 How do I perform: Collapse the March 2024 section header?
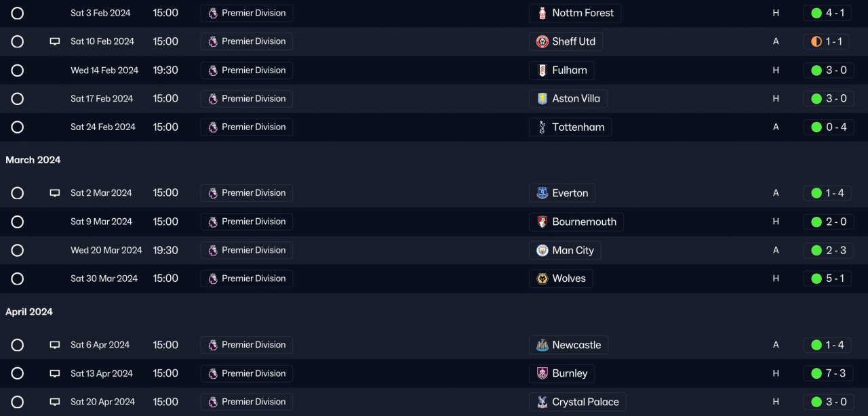(x=33, y=160)
